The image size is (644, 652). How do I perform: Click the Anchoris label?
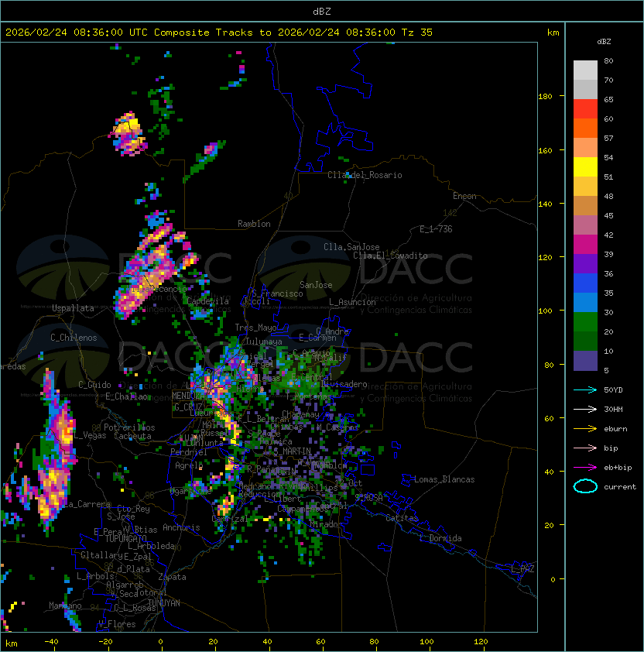coord(181,527)
